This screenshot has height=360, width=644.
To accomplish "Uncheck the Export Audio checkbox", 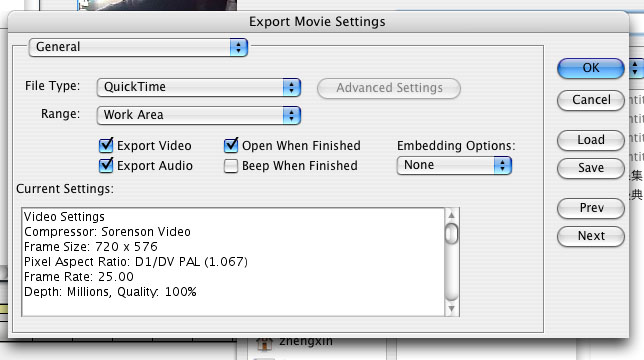I will click(x=106, y=165).
